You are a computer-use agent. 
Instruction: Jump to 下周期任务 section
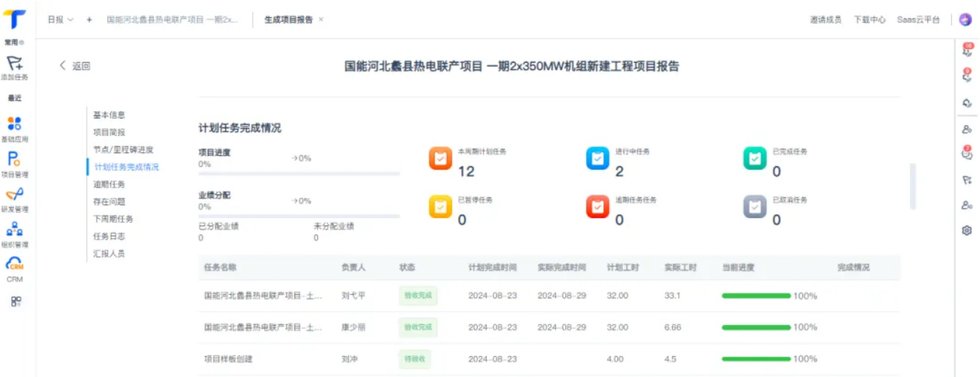coord(113,219)
